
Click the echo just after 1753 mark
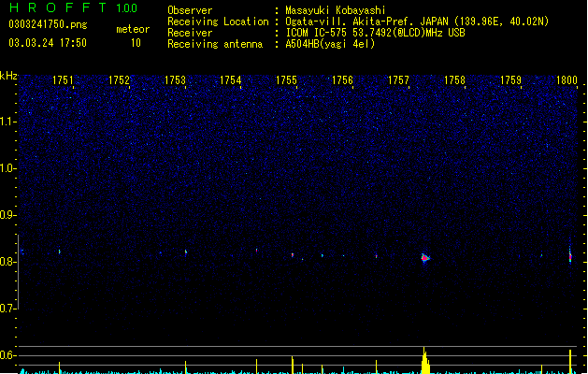pyautogui.click(x=186, y=252)
